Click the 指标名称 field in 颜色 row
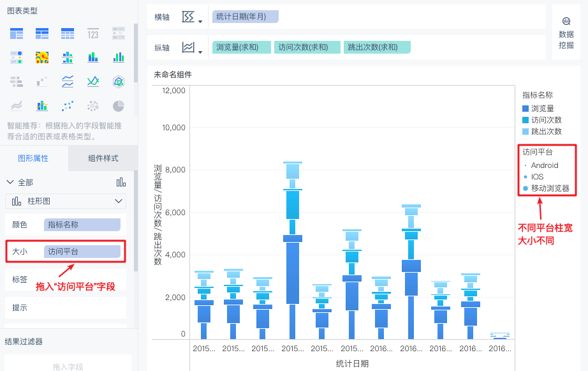Viewport: 588px width, 371px height. coord(82,225)
